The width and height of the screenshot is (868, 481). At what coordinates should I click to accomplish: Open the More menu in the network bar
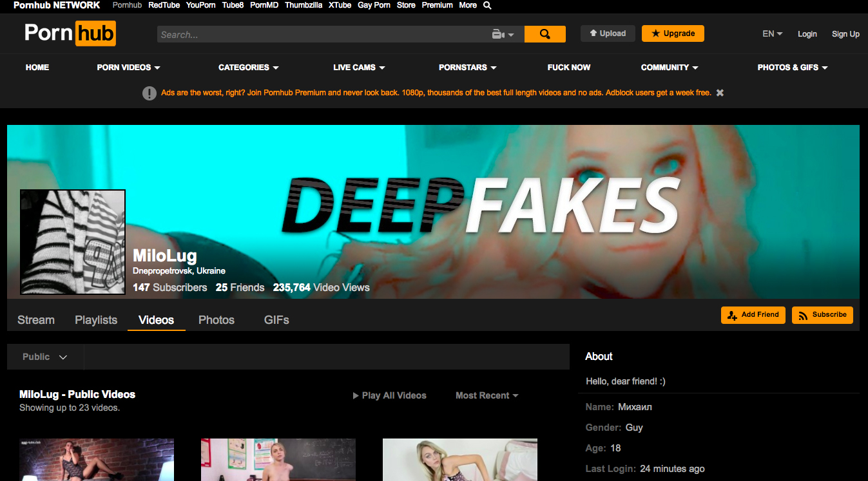click(x=468, y=5)
